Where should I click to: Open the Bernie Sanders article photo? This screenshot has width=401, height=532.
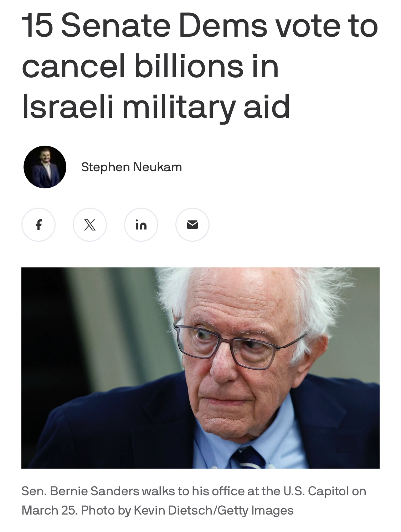coord(200,368)
